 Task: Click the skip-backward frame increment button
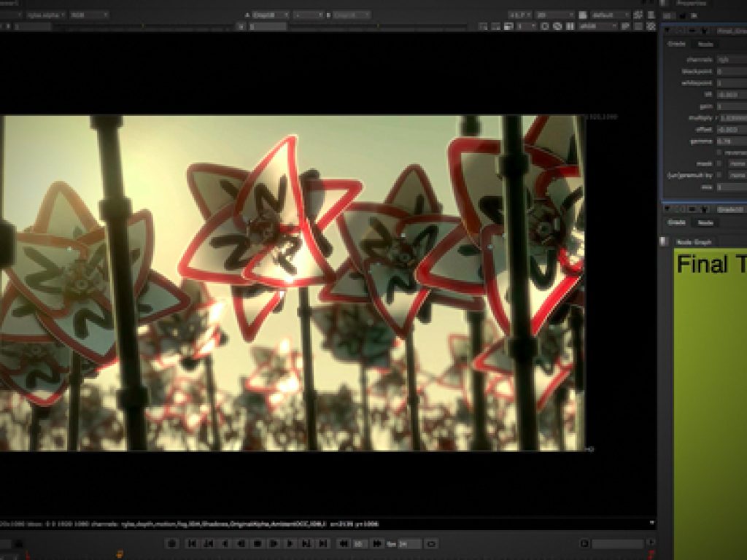click(x=343, y=543)
